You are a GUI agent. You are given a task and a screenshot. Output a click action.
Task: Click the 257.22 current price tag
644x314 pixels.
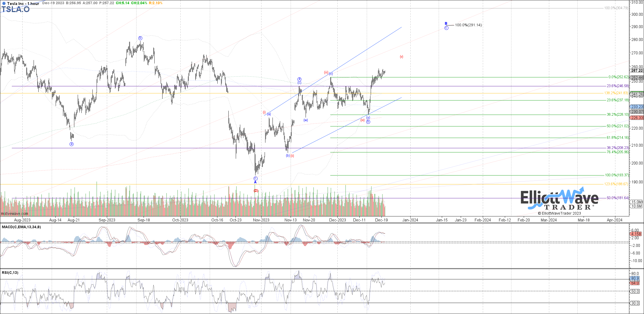pos(637,71)
